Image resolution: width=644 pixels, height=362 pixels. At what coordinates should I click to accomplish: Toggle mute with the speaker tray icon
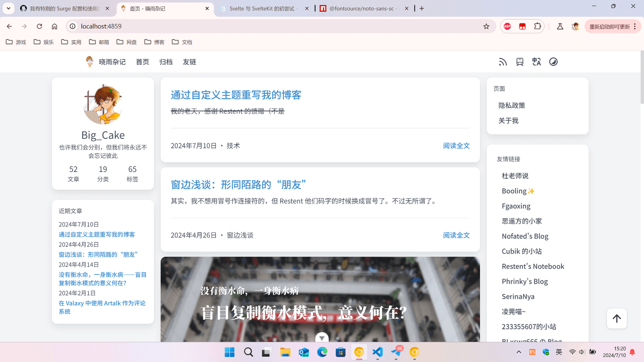[582, 352]
